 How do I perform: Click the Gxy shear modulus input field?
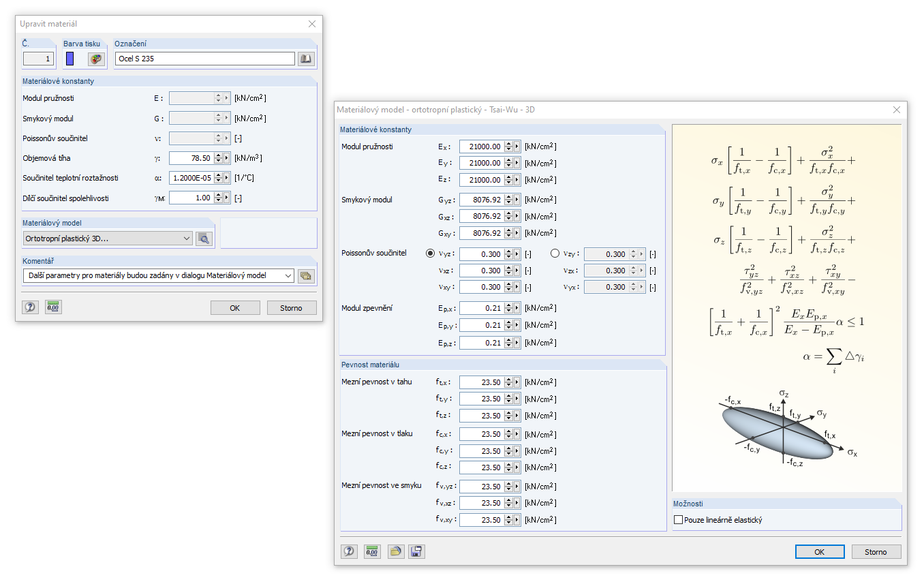(482, 233)
